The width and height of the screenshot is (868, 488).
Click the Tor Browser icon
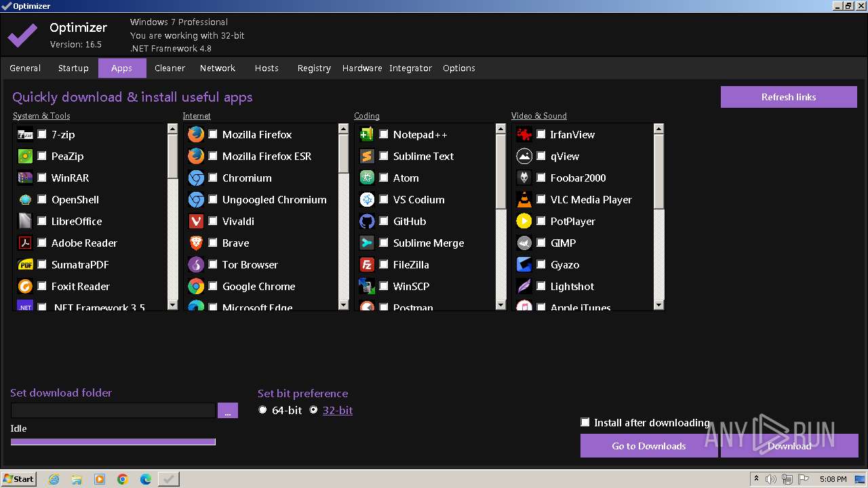coord(196,264)
